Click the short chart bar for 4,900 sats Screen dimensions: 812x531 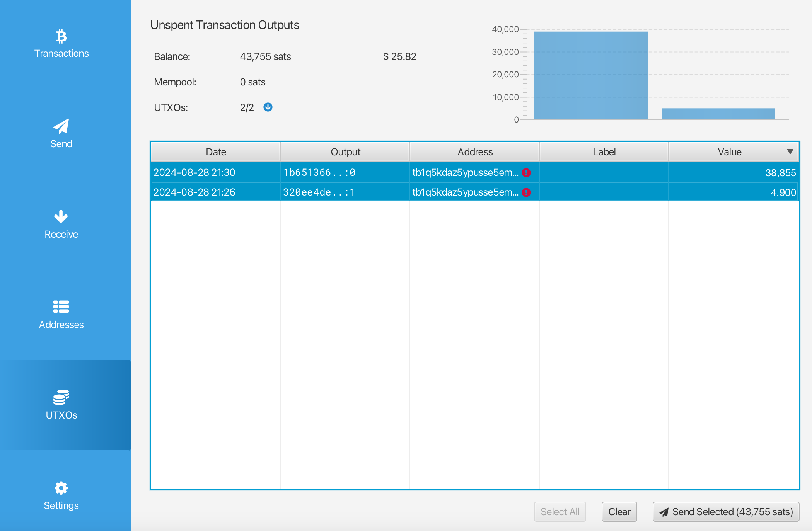pos(718,114)
